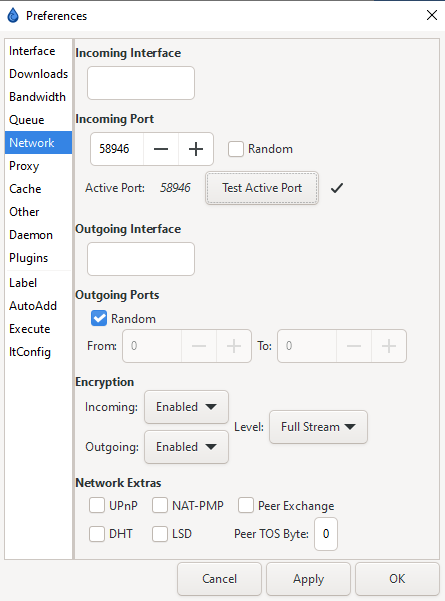Click the Incoming Interface text field

141,83
